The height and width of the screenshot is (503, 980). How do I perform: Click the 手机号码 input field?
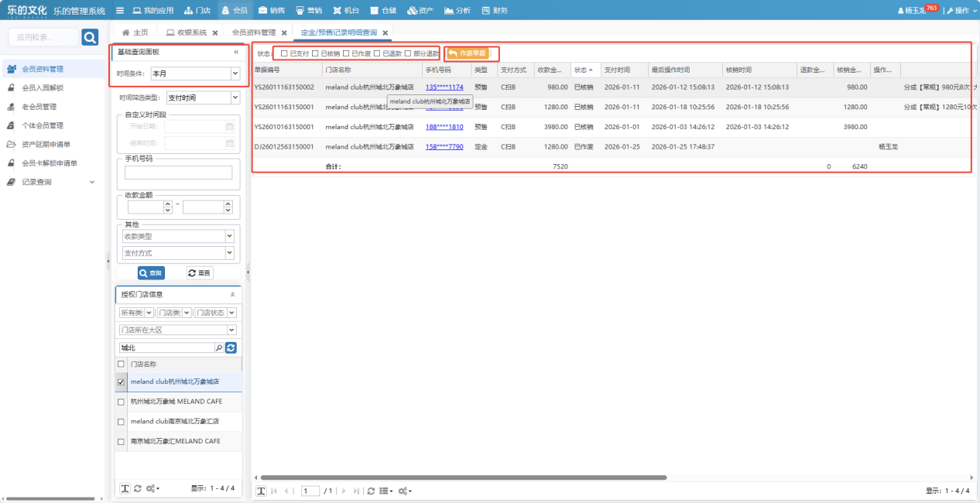(x=178, y=173)
